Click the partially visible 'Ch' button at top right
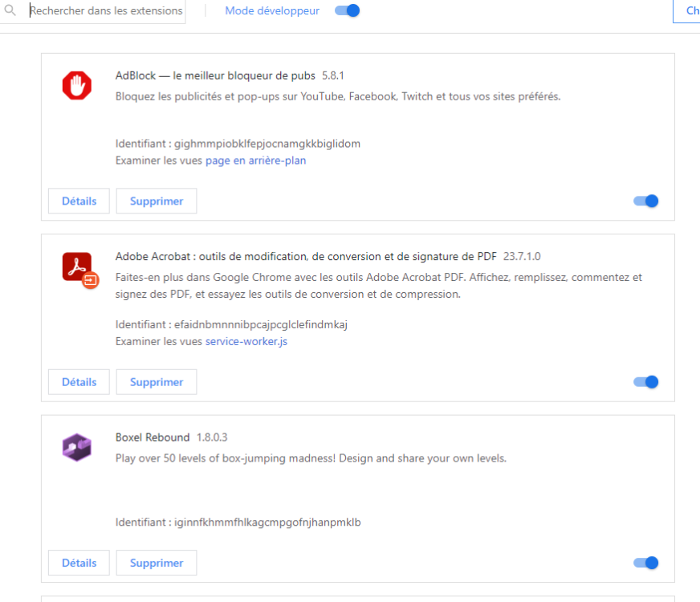The height and width of the screenshot is (602, 700). 688,11
